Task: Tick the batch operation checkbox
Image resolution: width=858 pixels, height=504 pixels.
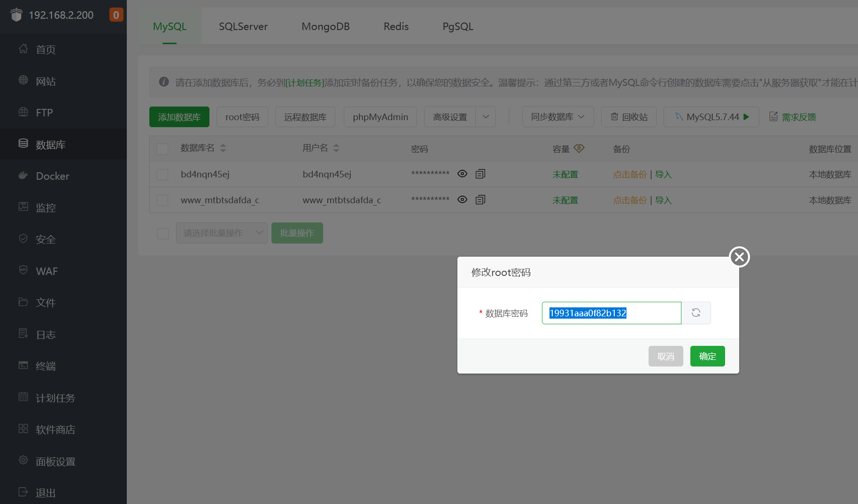Action: [x=163, y=234]
